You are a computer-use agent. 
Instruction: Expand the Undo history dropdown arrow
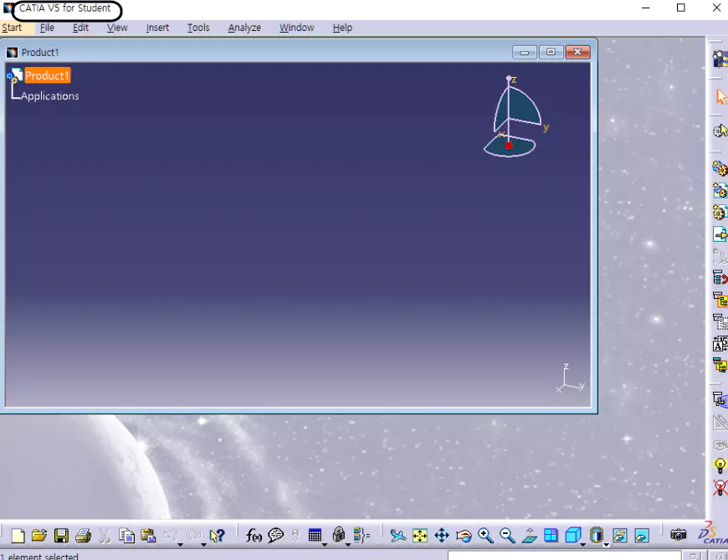coord(180,544)
